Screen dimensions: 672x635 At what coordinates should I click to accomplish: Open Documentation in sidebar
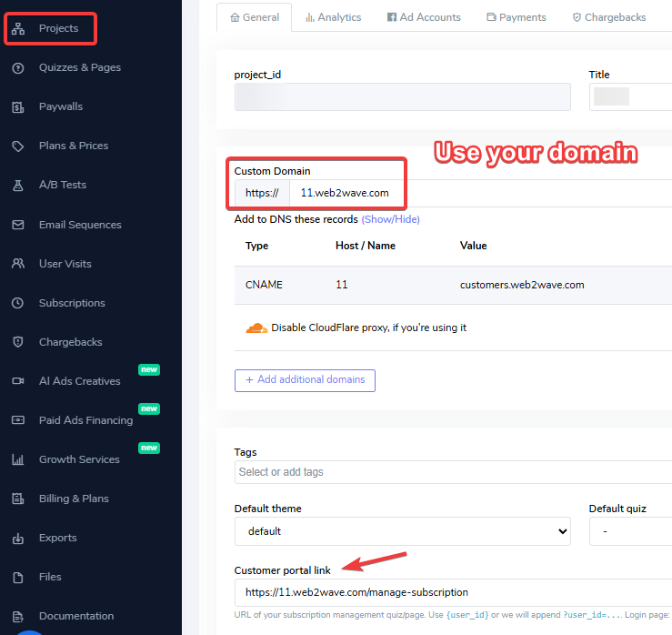[76, 617]
